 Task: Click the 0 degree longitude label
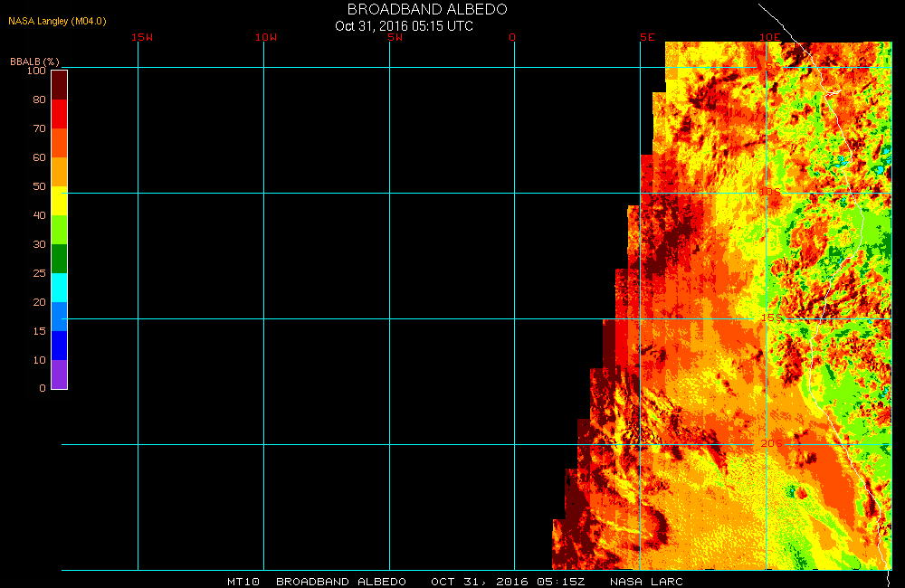pyautogui.click(x=512, y=37)
